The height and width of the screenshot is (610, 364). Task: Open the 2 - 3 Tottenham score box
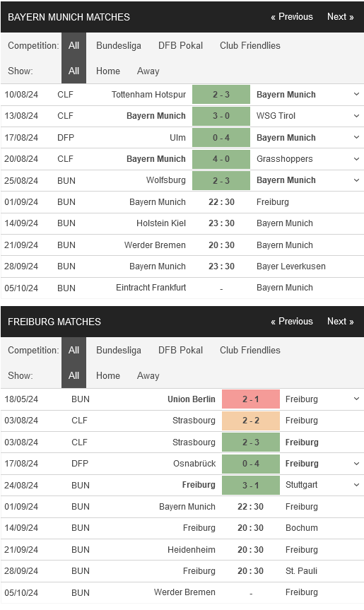[x=221, y=95]
